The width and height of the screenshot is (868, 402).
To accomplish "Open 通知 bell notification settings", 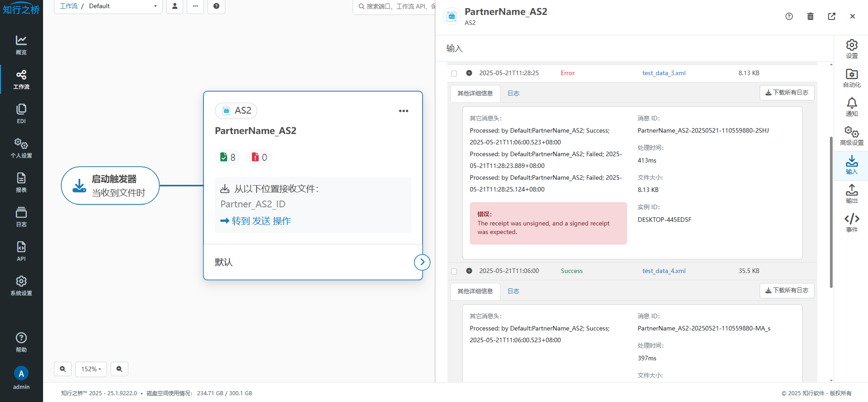I will click(851, 106).
